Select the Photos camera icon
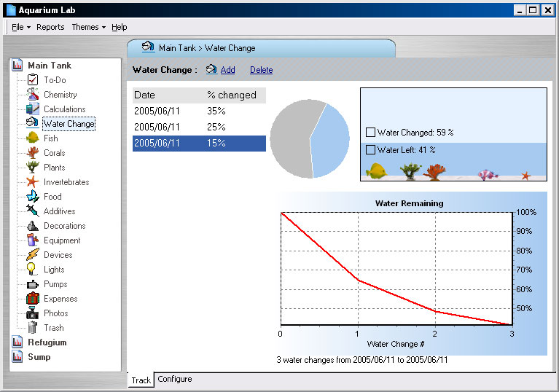This screenshot has width=559, height=392. [32, 313]
